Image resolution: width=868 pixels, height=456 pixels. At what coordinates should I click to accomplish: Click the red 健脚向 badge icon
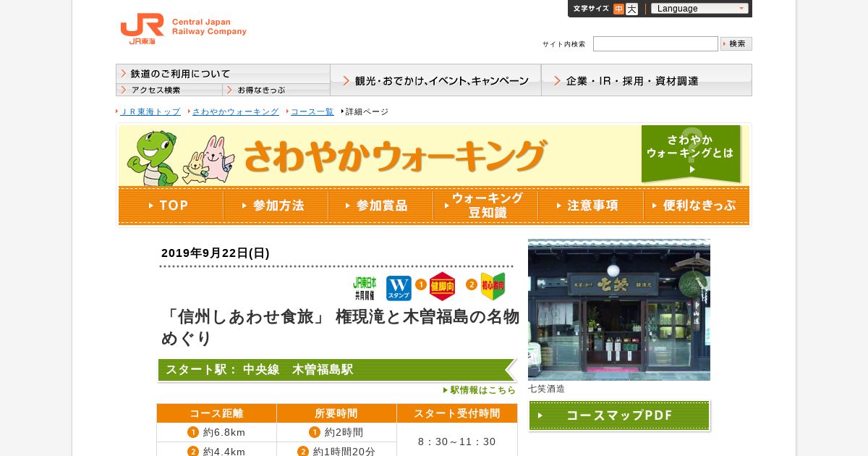click(x=442, y=287)
